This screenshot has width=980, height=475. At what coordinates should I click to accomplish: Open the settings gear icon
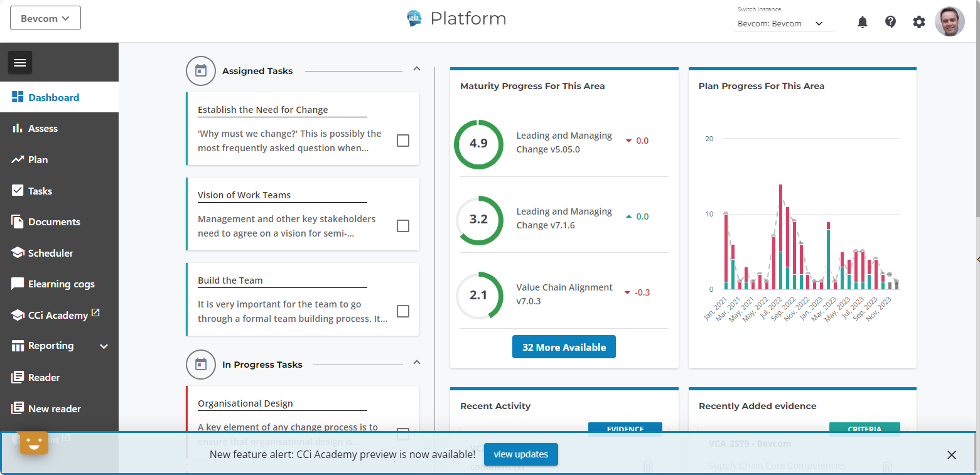pos(919,22)
